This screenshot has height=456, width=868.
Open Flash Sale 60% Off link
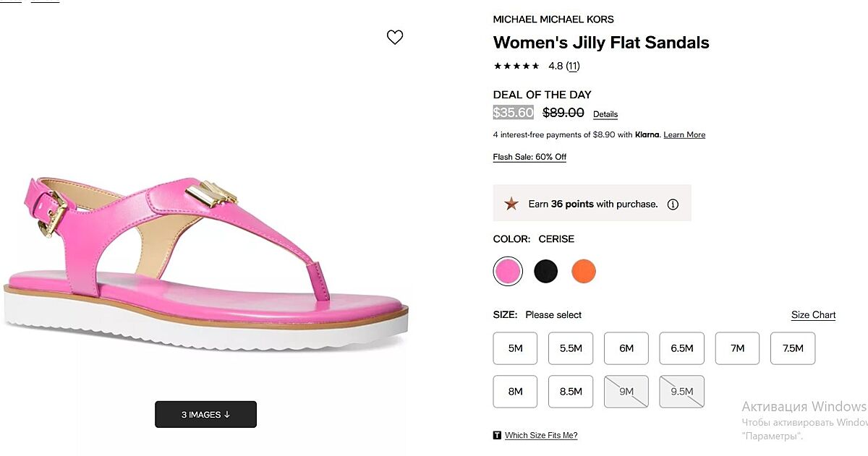click(529, 157)
